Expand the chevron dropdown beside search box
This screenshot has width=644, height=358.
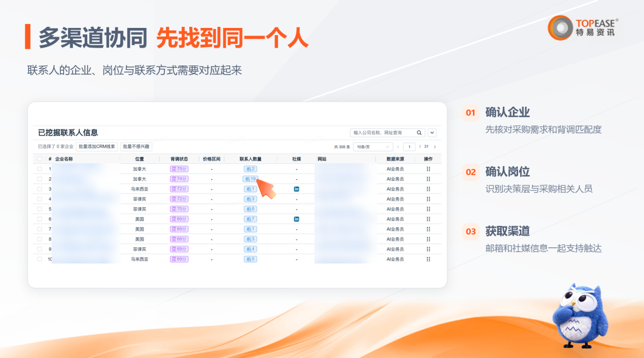[x=432, y=133]
